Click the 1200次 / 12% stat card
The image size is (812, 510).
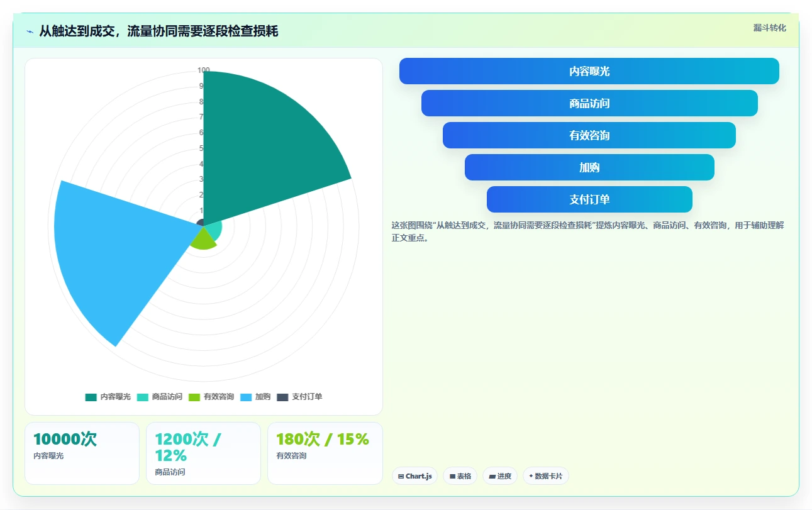tap(203, 453)
